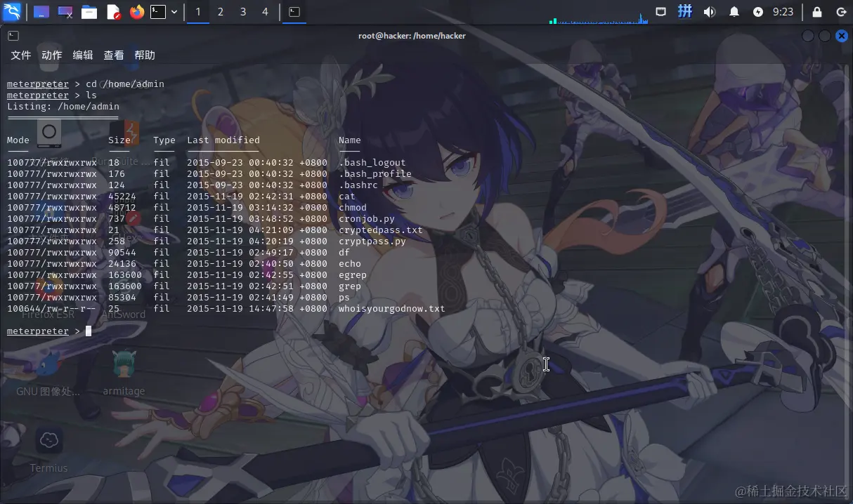
Task: Launch the file manager from the panel
Action: coord(89,12)
